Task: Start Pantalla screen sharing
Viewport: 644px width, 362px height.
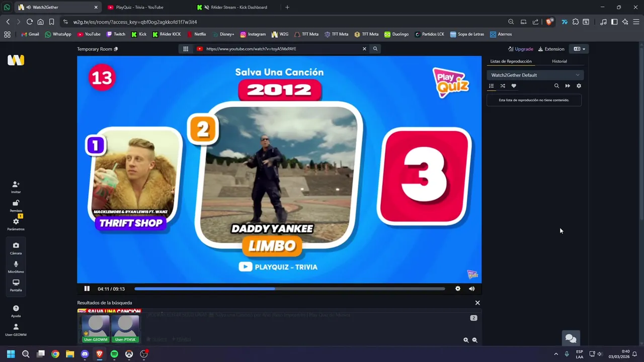Action: pos(16,285)
